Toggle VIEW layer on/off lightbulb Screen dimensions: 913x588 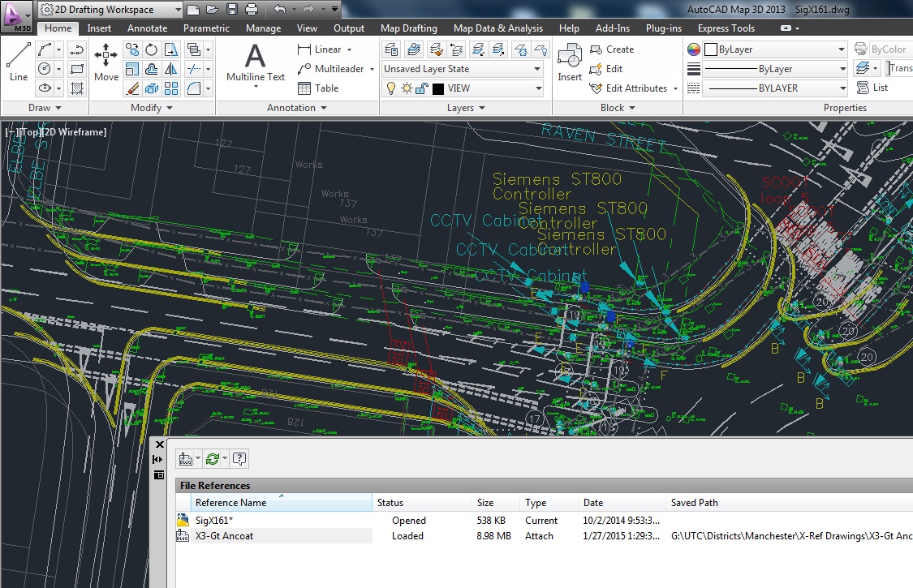(390, 88)
